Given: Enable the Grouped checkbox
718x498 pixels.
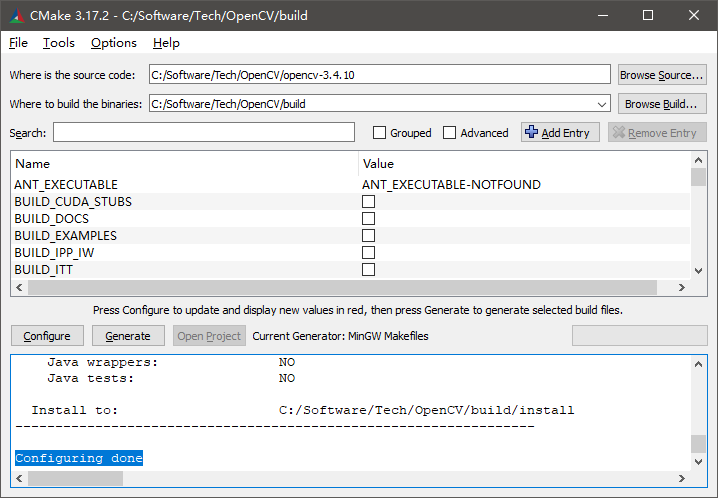Looking at the screenshot, I should click(379, 133).
